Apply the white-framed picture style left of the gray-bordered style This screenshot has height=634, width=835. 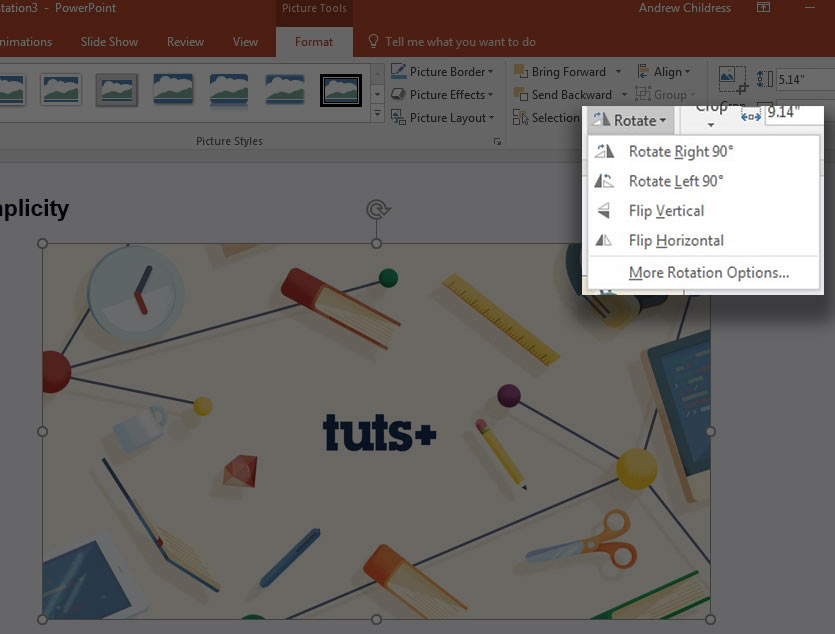(x=61, y=89)
